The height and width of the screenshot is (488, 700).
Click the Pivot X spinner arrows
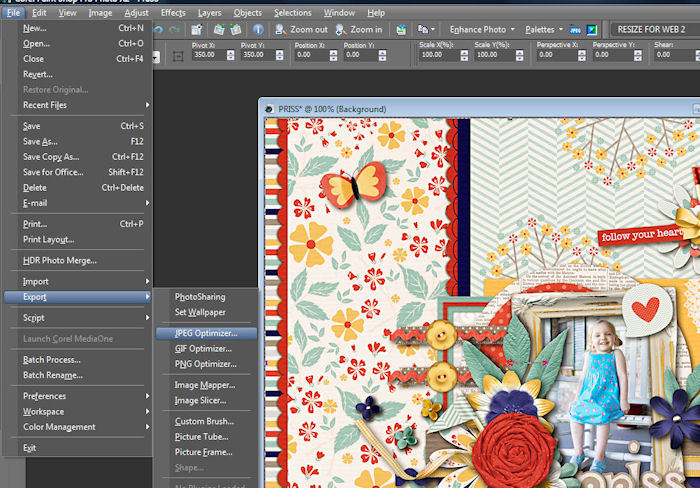230,55
